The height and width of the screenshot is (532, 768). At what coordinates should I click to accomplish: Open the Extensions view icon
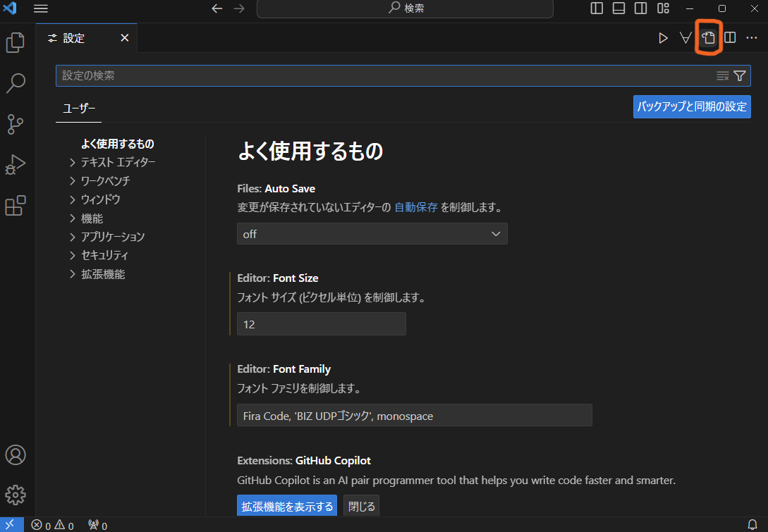tap(16, 205)
